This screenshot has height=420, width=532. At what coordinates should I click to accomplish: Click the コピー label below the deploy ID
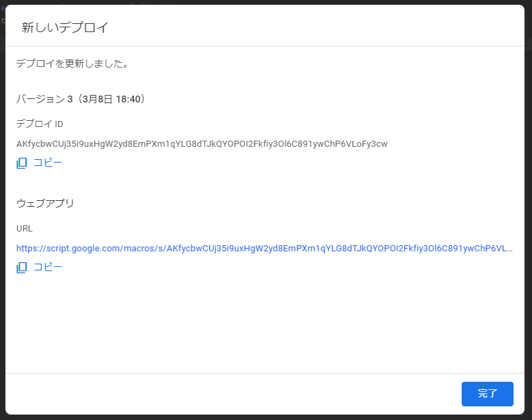click(x=48, y=163)
